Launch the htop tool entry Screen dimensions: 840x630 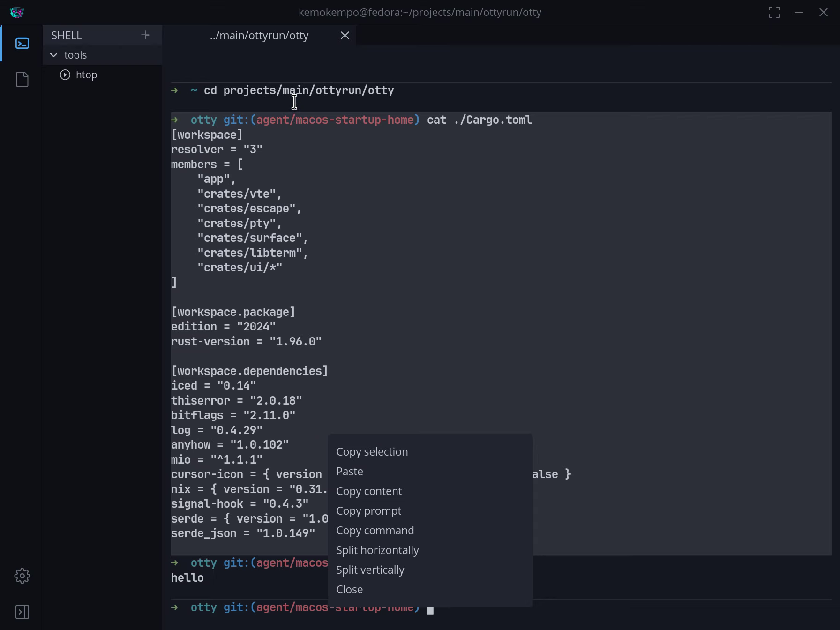click(103, 75)
